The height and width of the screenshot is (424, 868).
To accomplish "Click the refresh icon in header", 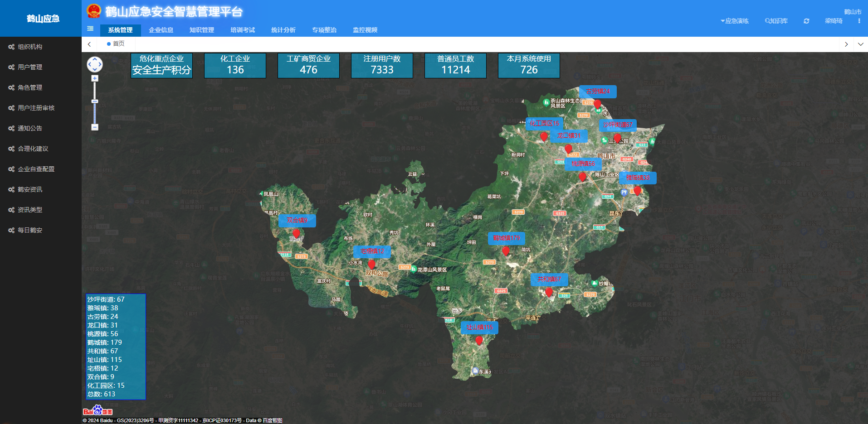I will (806, 21).
